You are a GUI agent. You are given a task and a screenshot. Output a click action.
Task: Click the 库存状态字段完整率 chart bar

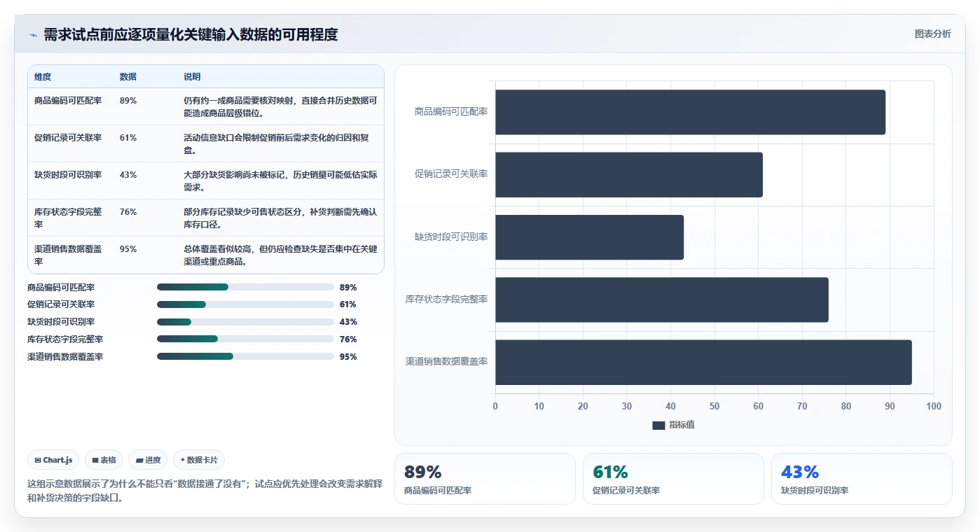(662, 300)
